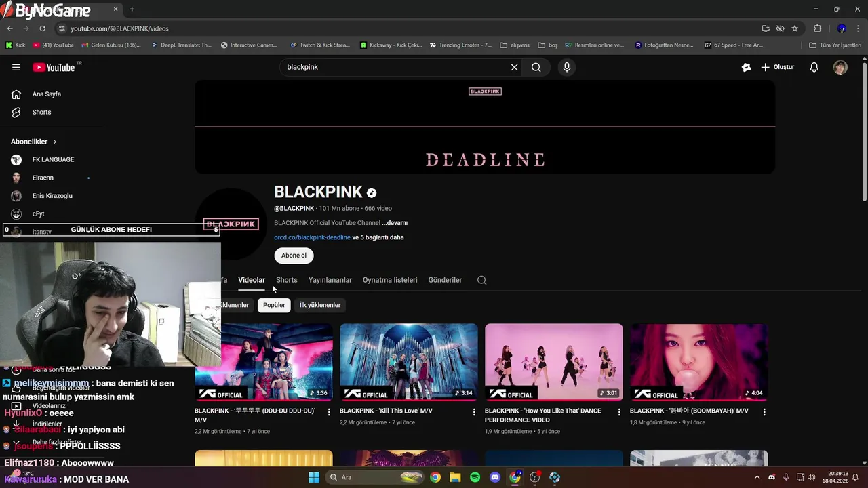Image resolution: width=868 pixels, height=488 pixels.
Task: Open Windows Start menu
Action: [314, 477]
